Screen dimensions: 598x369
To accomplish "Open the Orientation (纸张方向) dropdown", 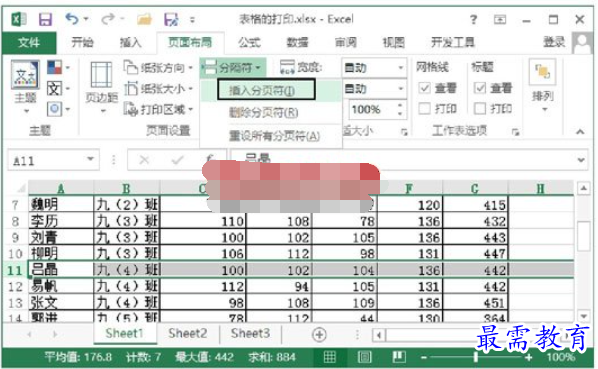I will pyautogui.click(x=158, y=68).
